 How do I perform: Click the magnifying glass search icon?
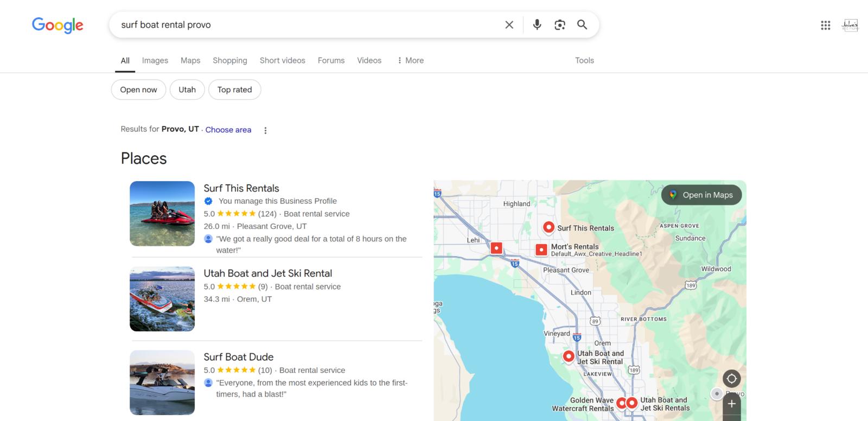[x=582, y=25]
